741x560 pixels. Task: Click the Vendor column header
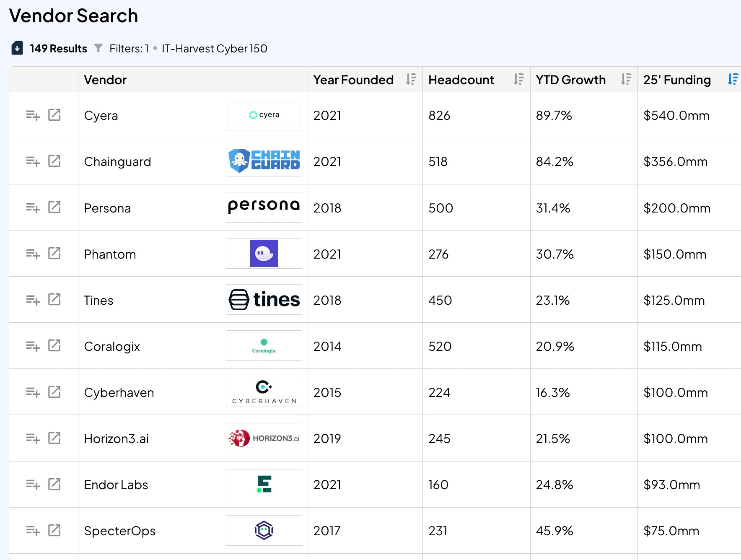click(x=105, y=80)
